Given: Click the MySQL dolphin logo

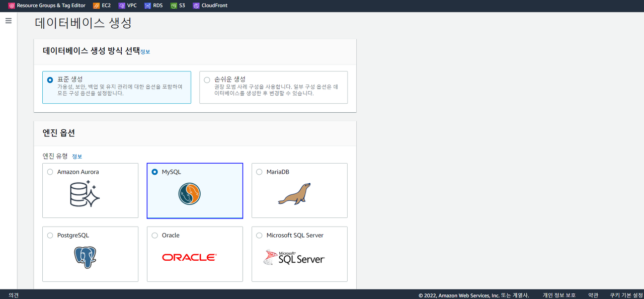Looking at the screenshot, I should click(189, 194).
